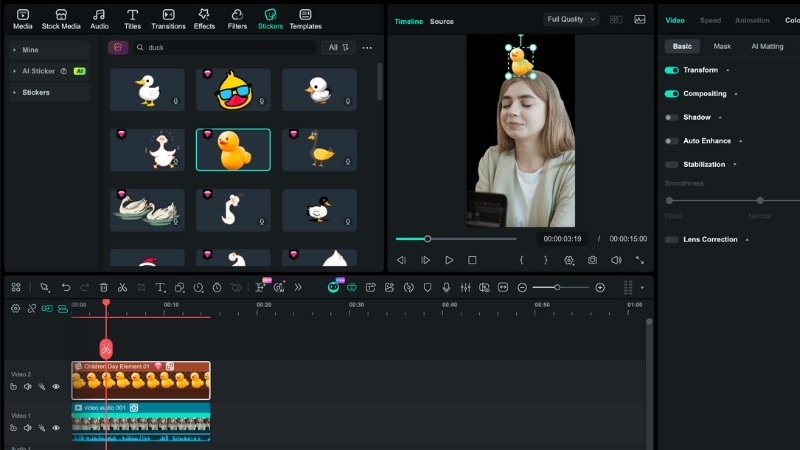Hide the Video 2 track with eye icon
This screenshot has width=800, height=450.
(56, 386)
